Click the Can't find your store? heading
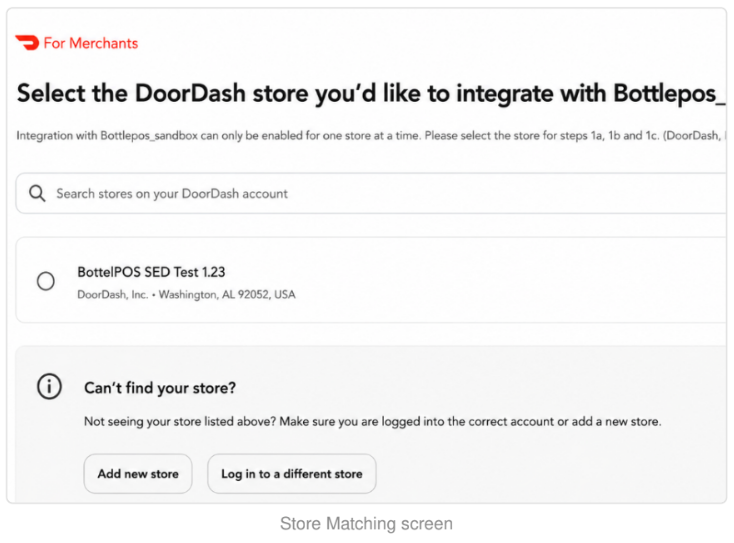The width and height of the screenshot is (734, 543). [160, 388]
